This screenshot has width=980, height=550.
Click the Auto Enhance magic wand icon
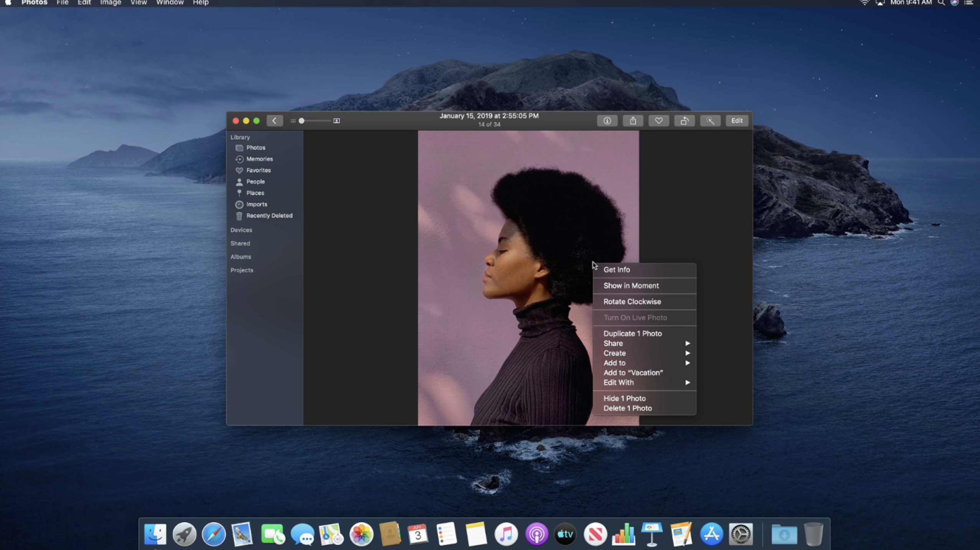(710, 121)
